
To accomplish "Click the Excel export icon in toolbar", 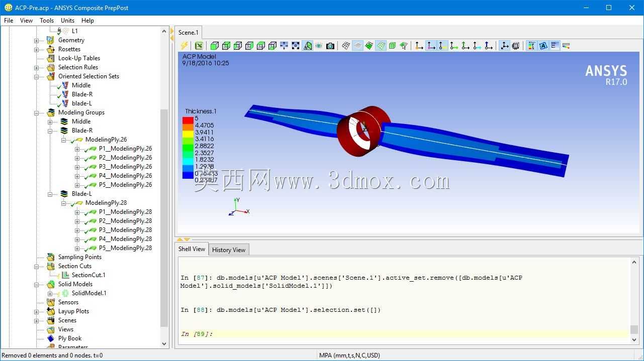I will click(199, 46).
